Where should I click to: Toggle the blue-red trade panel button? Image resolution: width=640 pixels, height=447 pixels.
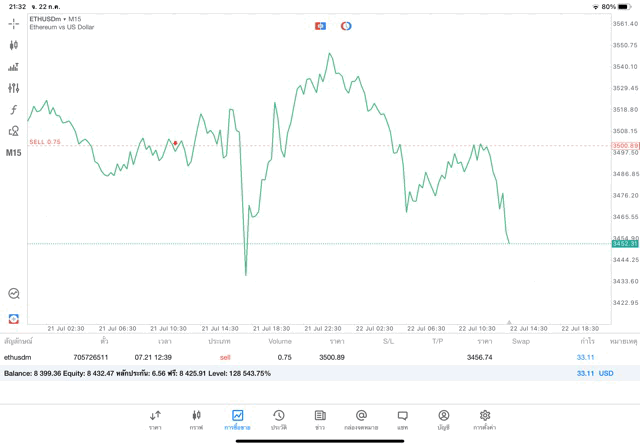[320, 26]
